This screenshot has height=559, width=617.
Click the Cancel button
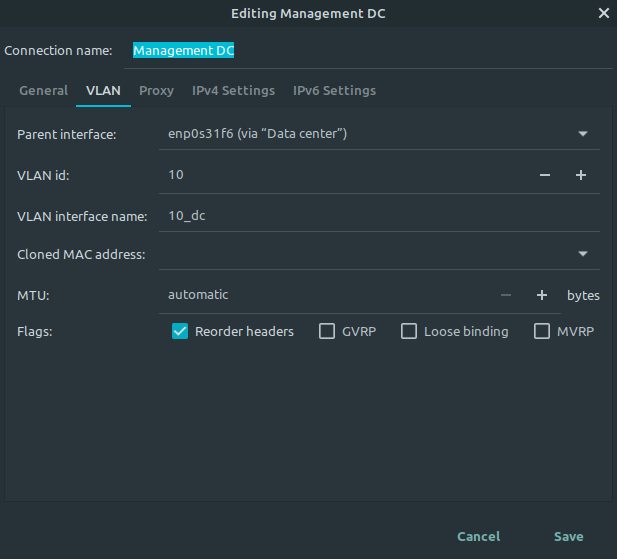478,537
